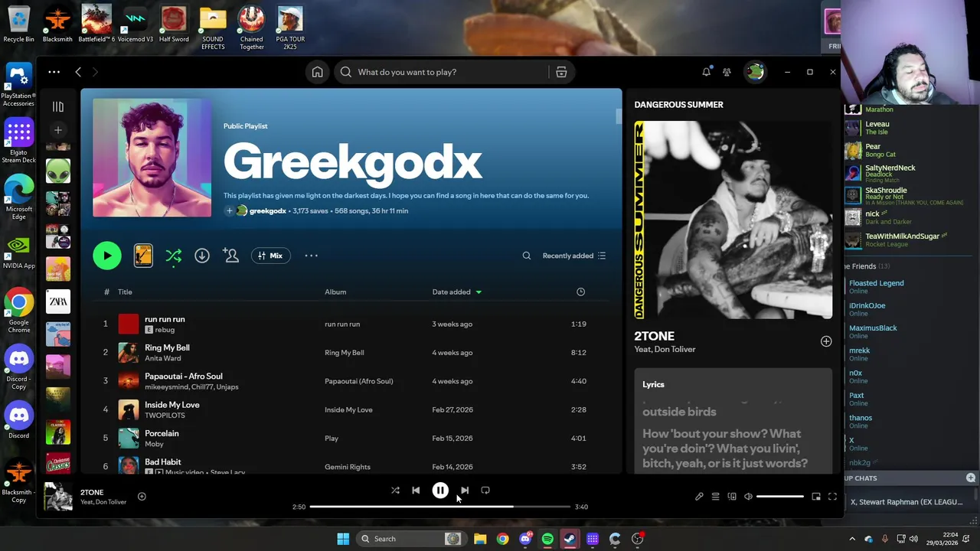Screen dimensions: 980x551
Task: Sort by Album column header
Action: click(335, 292)
